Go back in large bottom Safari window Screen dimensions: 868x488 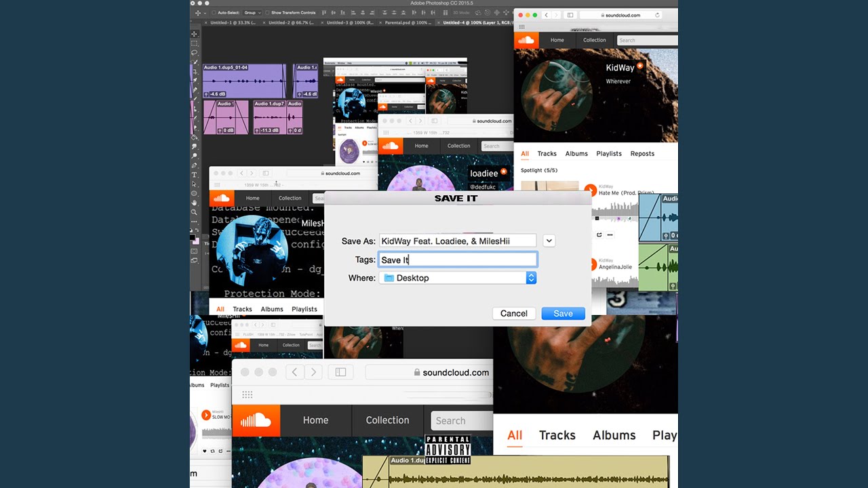(x=294, y=372)
